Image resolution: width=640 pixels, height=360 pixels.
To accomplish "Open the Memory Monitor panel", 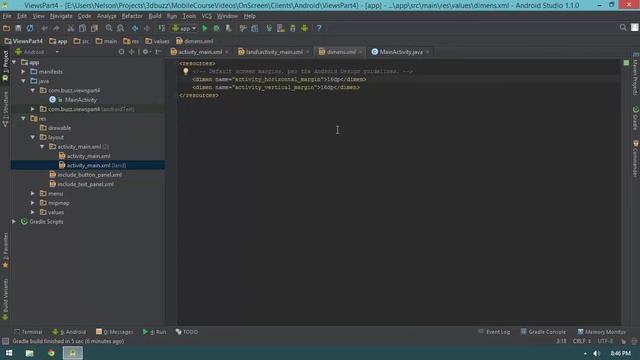I will [602, 332].
